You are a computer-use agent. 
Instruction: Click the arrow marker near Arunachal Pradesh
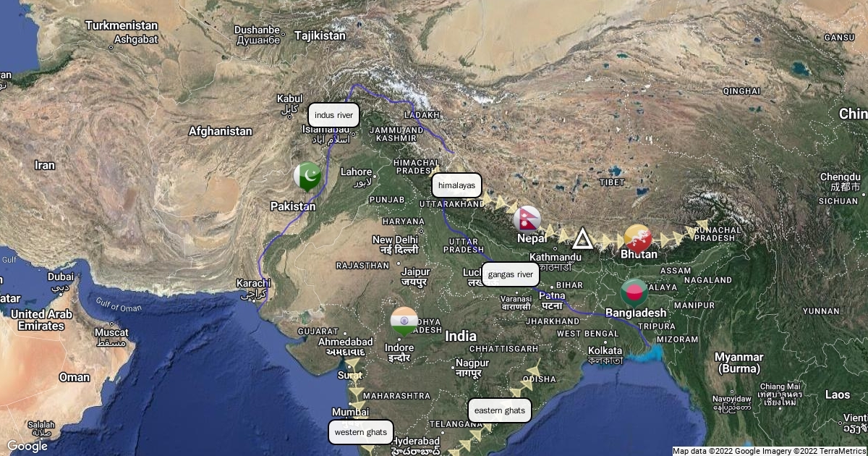pyautogui.click(x=700, y=226)
